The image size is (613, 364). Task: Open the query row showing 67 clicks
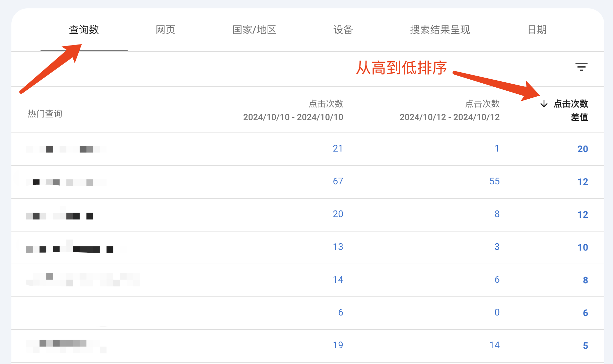(308, 182)
